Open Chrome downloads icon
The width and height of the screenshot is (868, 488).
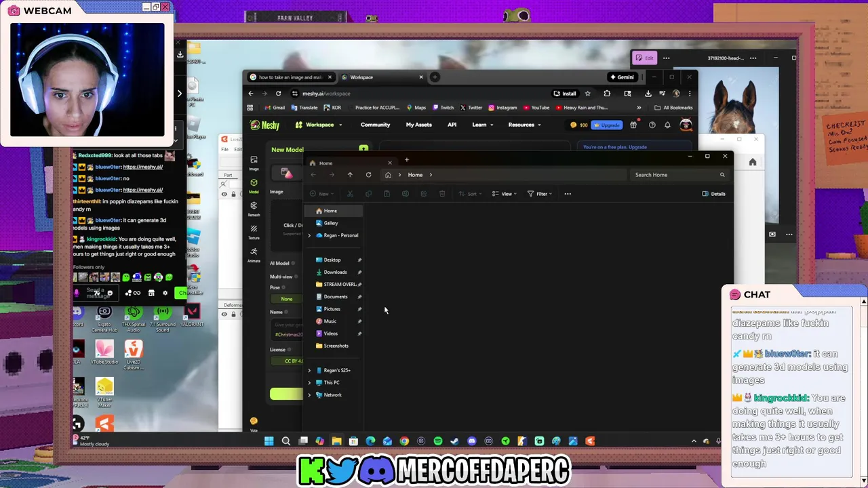648,94
